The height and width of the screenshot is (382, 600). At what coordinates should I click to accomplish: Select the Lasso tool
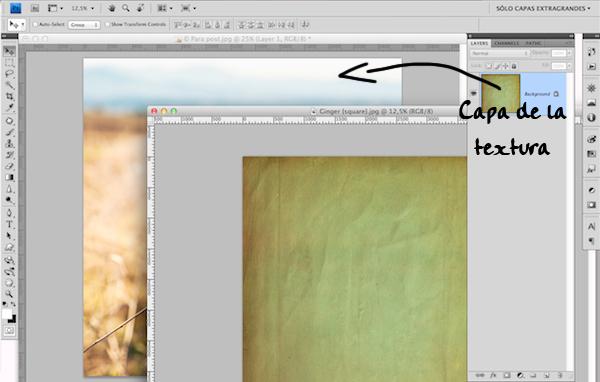[x=9, y=74]
